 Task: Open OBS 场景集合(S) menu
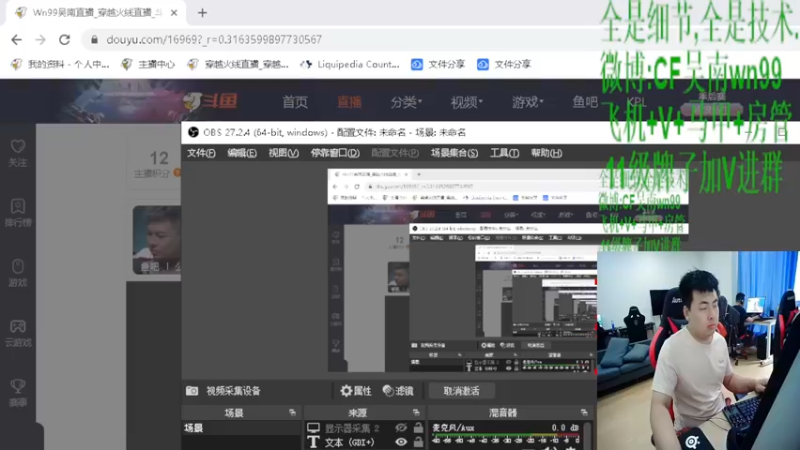click(x=455, y=153)
